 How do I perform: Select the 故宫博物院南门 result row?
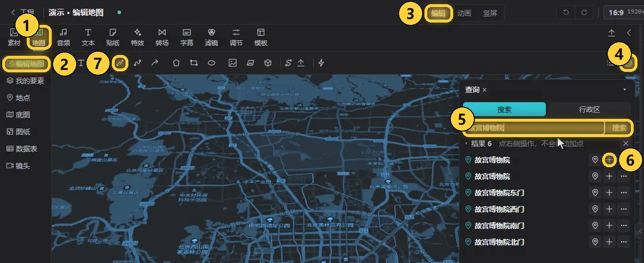point(547,225)
